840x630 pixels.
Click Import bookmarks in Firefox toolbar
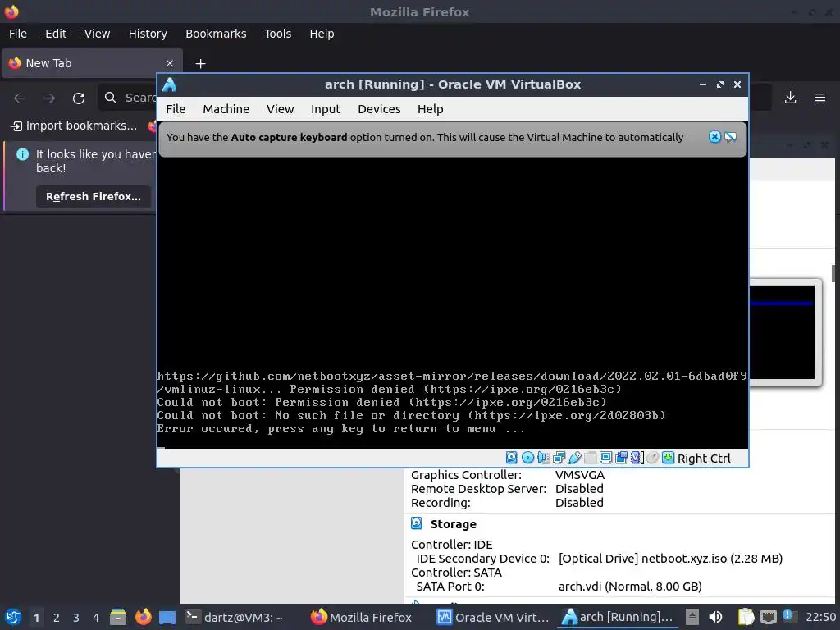click(x=75, y=126)
